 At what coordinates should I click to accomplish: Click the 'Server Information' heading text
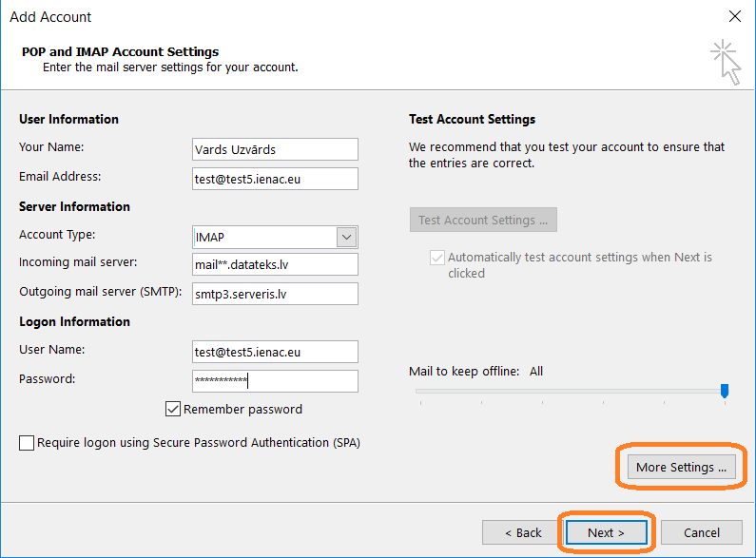click(74, 206)
